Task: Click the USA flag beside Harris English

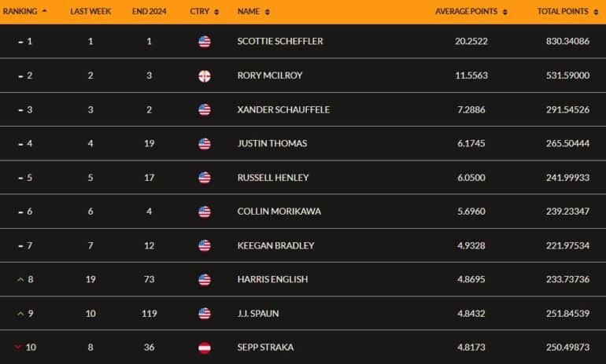Action: tap(205, 279)
